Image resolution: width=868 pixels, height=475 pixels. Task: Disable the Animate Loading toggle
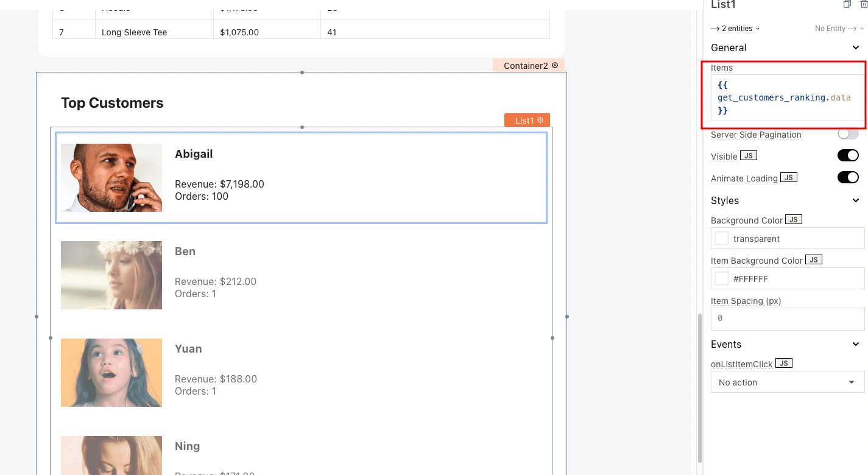[x=847, y=178]
